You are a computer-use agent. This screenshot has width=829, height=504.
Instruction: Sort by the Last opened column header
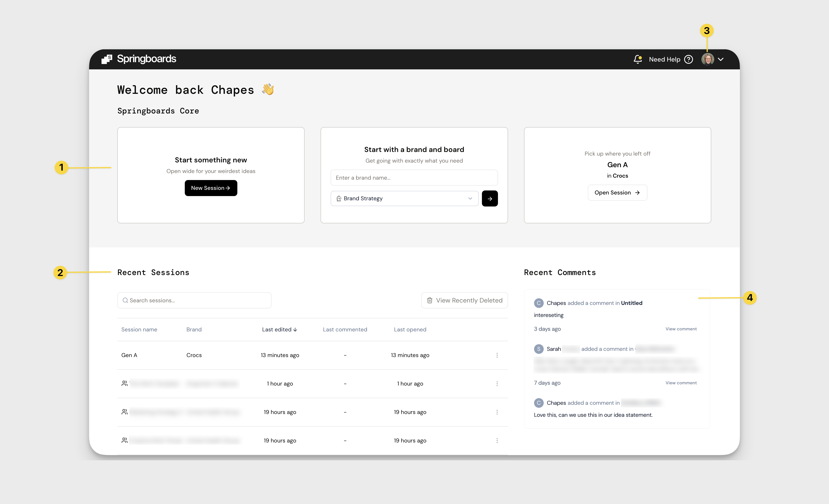click(410, 330)
